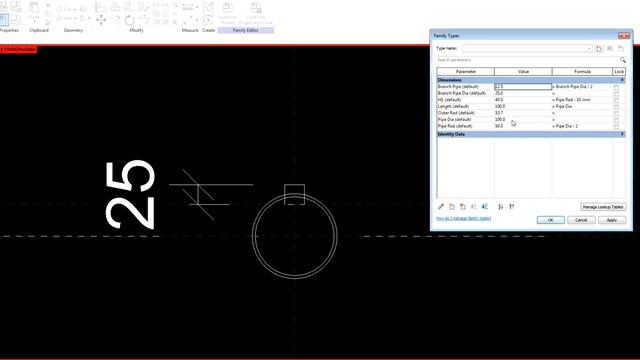Toggle Lock checkbox for Branch Pipe Dia row
The image size is (640, 360).
tap(616, 93)
